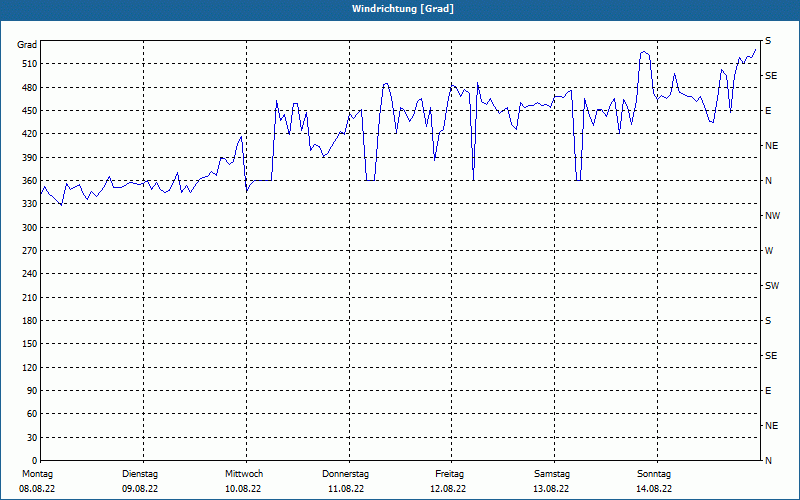The image size is (800, 500).
Task: Select the 180 y-axis value
Action: point(29,320)
